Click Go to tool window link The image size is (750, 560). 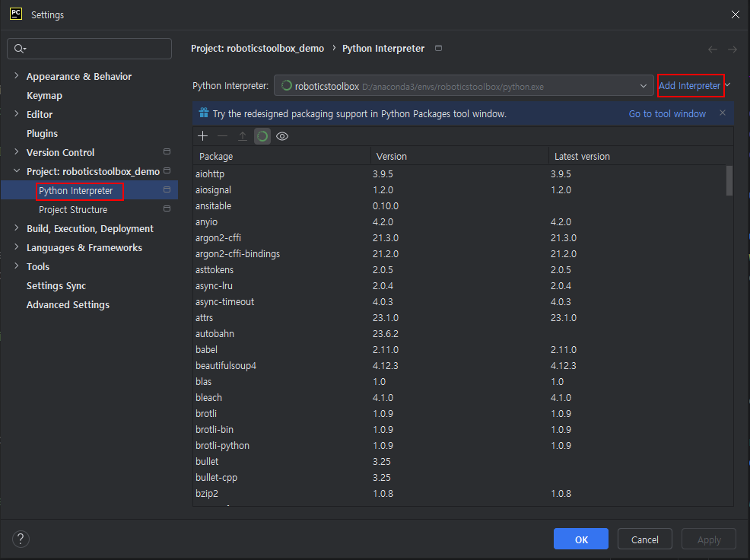(667, 114)
